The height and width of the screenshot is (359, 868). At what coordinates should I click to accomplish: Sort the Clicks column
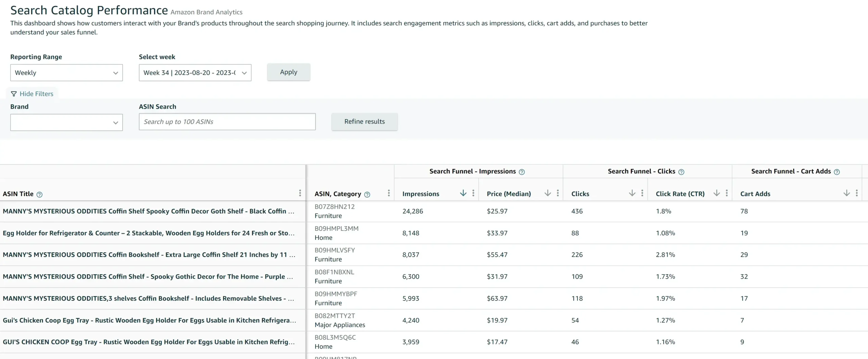[631, 193]
